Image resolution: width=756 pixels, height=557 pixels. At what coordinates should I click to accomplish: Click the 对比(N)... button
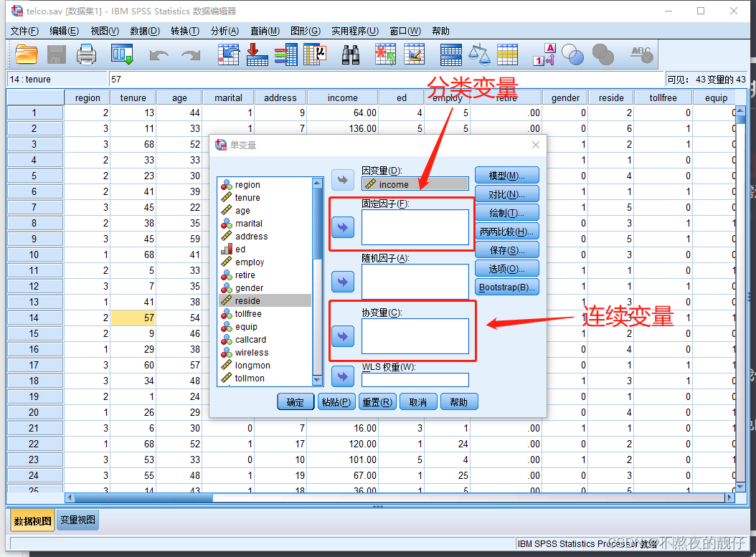tap(506, 194)
